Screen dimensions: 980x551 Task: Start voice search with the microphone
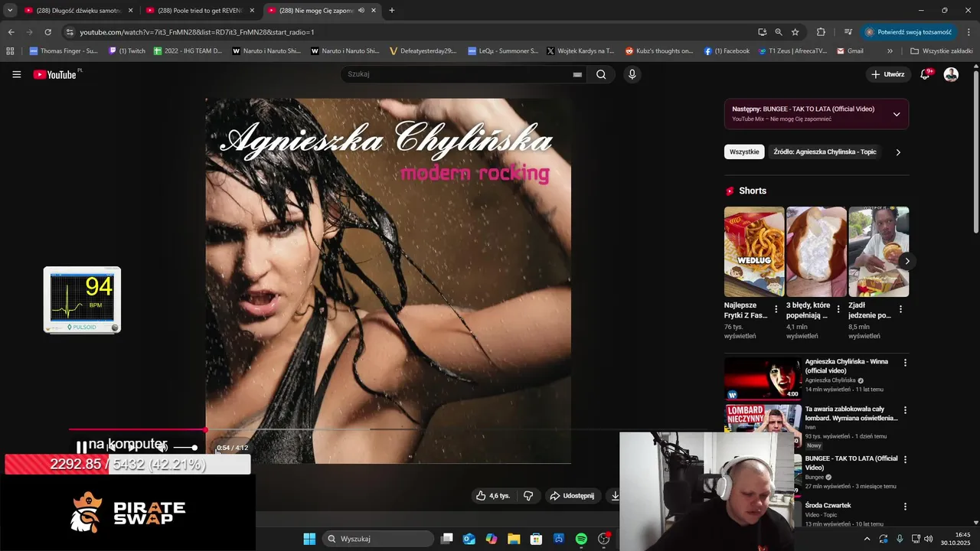click(632, 74)
